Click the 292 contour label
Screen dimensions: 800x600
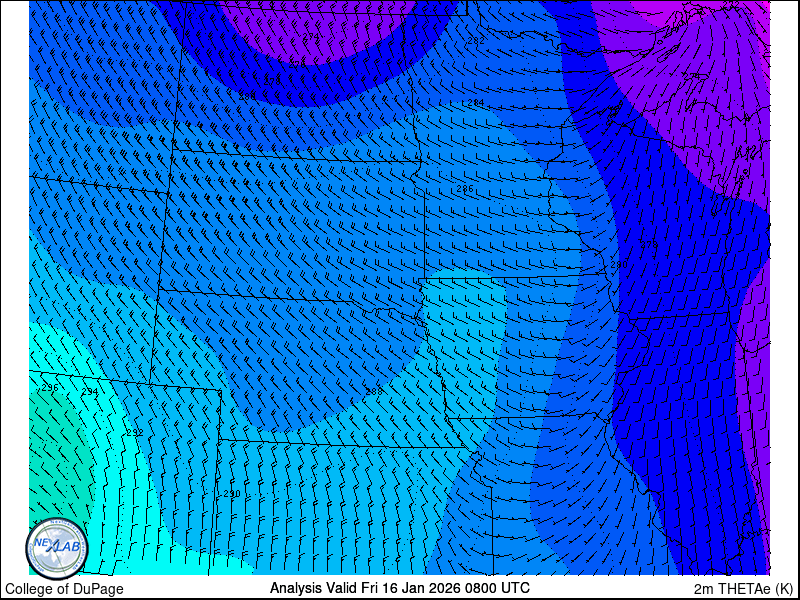coord(135,433)
